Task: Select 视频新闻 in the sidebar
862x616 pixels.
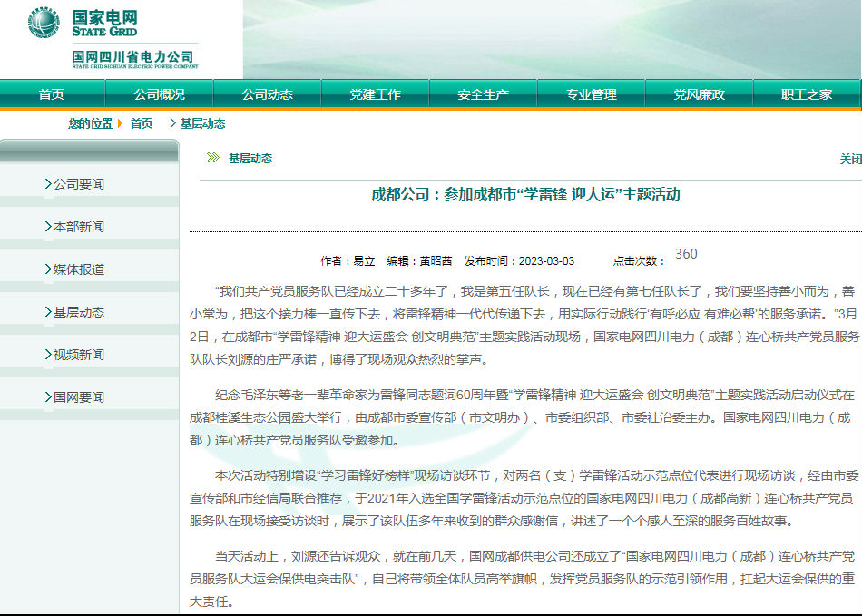Action: coord(79,355)
